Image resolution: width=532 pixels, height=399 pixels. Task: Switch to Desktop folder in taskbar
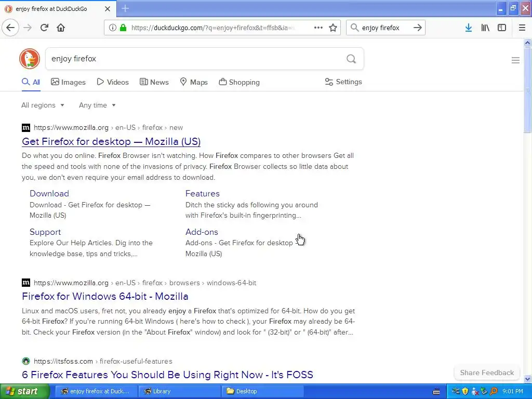tap(262, 391)
